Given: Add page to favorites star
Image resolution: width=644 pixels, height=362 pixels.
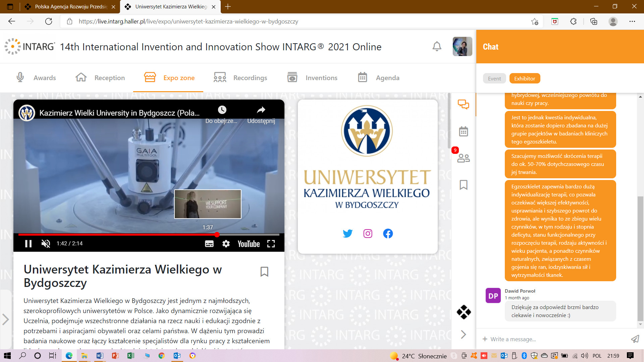Looking at the screenshot, I should point(535,21).
